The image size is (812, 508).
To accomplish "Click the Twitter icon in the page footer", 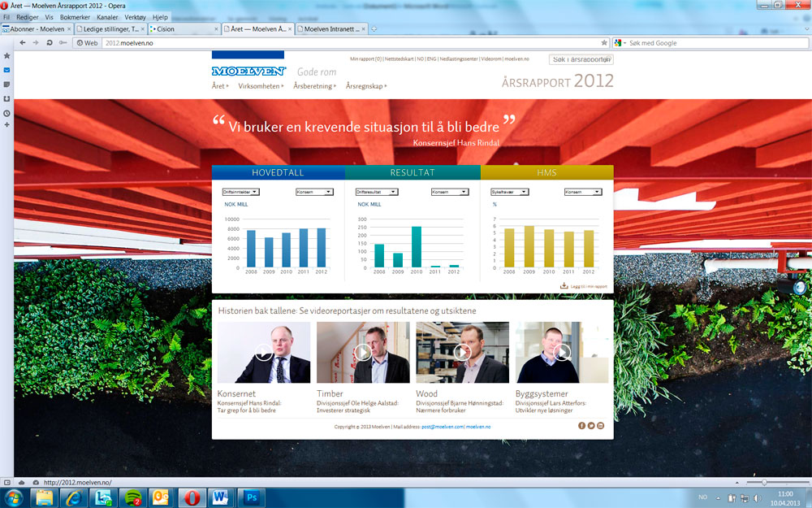I will click(591, 426).
